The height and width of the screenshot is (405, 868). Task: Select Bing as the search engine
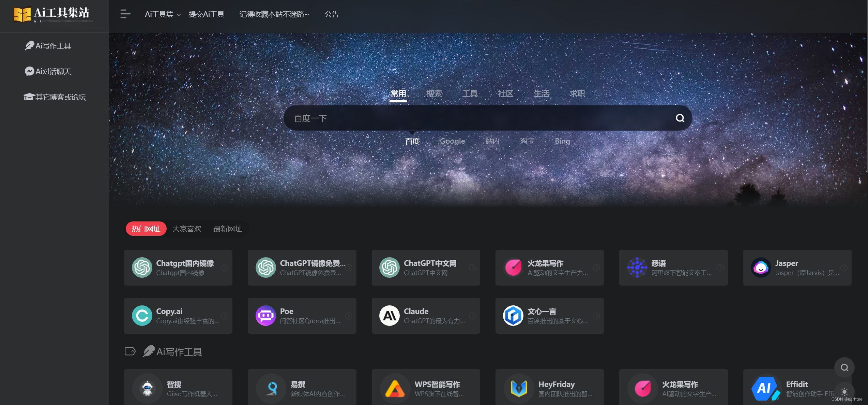click(562, 141)
